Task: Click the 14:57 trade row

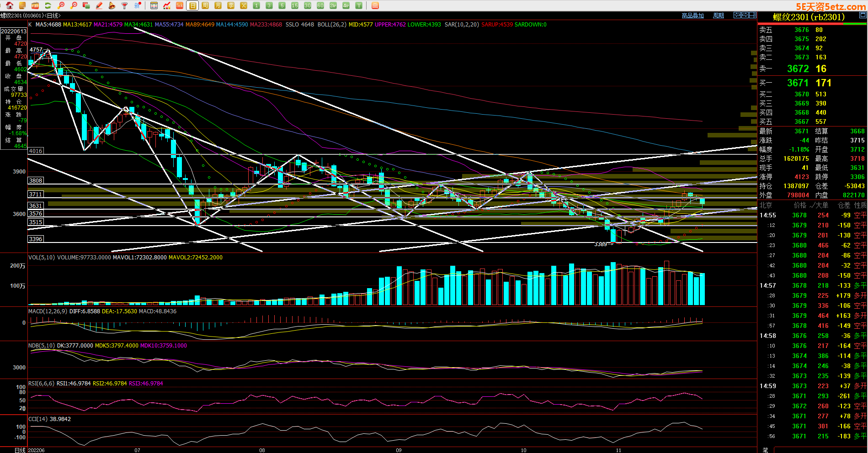Action: pyautogui.click(x=813, y=285)
